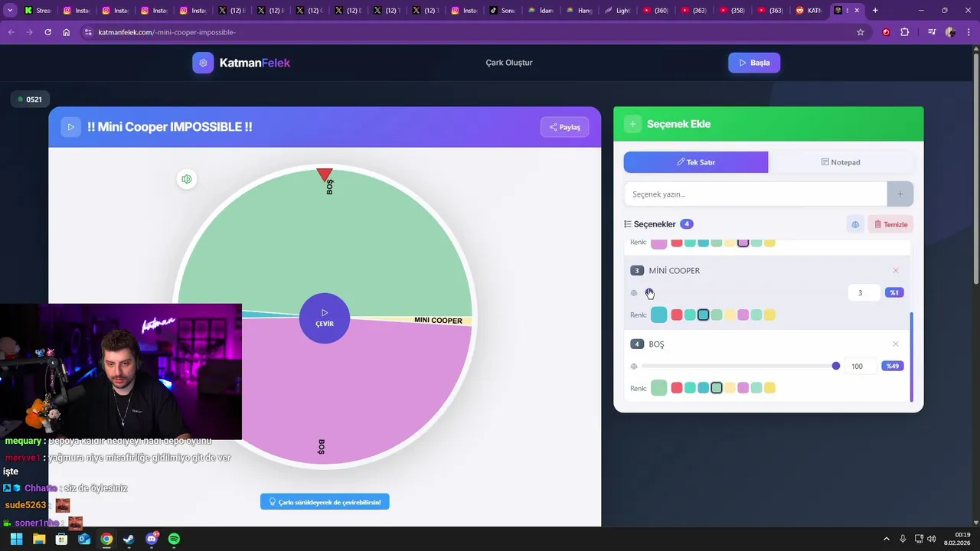980x551 pixels.
Task: Click the plus icon in Seçenek Ekle header
Action: point(632,124)
